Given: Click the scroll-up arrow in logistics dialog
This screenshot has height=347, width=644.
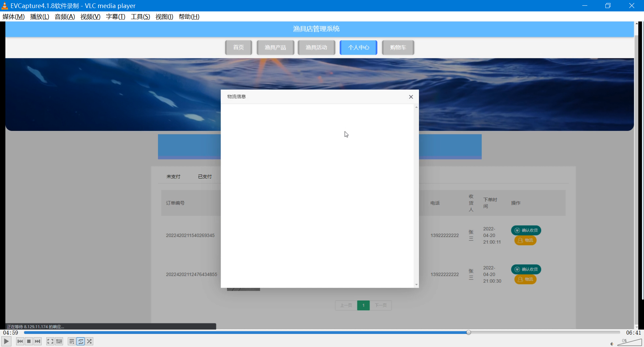Looking at the screenshot, I should point(416,107).
